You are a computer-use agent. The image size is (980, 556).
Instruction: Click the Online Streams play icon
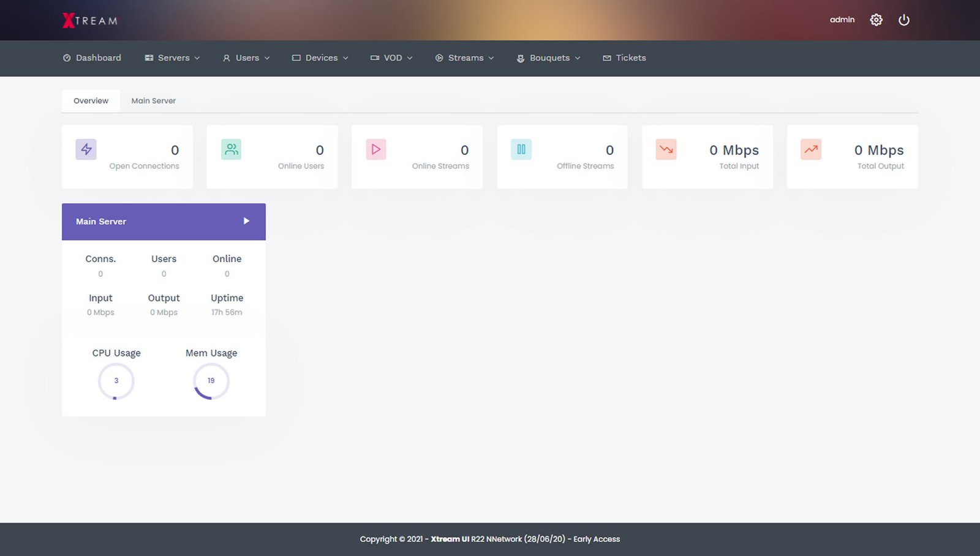tap(376, 149)
